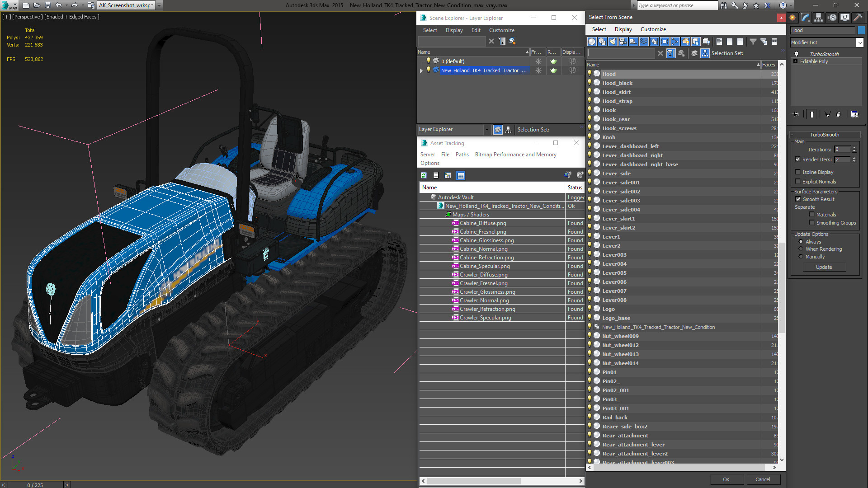Switch Asset Tracking to table view icon
The height and width of the screenshot is (488, 868).
[461, 175]
